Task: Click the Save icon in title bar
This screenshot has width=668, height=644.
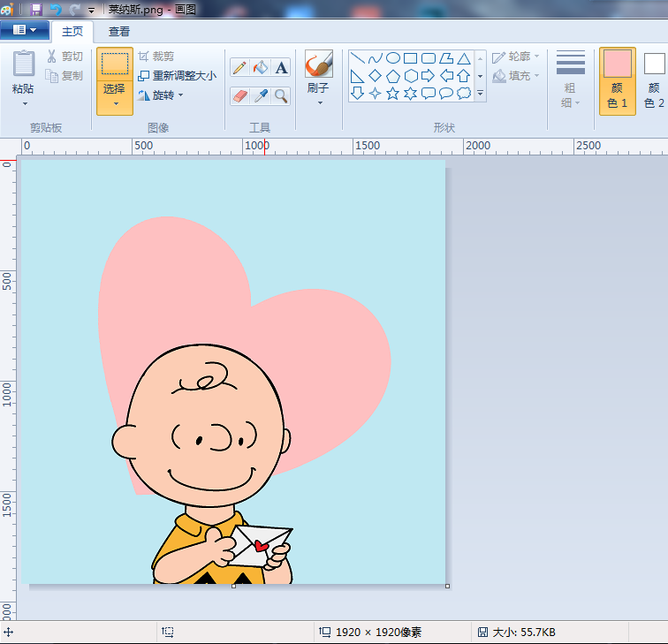Action: click(36, 10)
